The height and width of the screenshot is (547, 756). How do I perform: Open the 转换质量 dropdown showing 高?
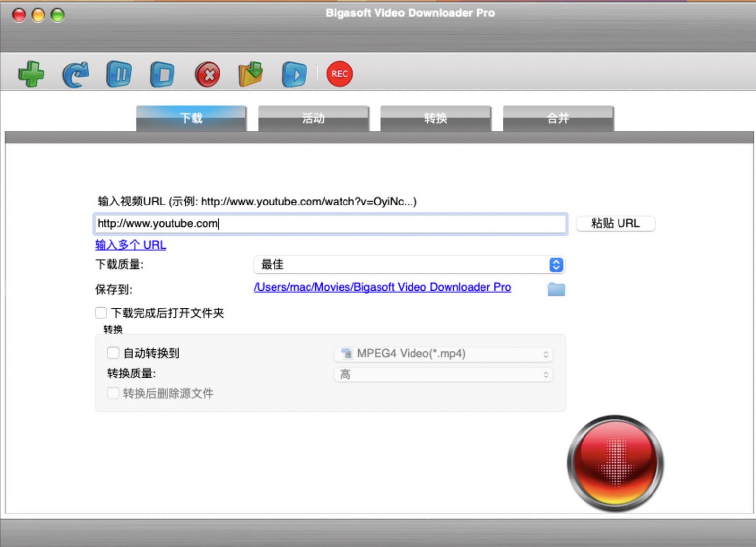(x=444, y=375)
